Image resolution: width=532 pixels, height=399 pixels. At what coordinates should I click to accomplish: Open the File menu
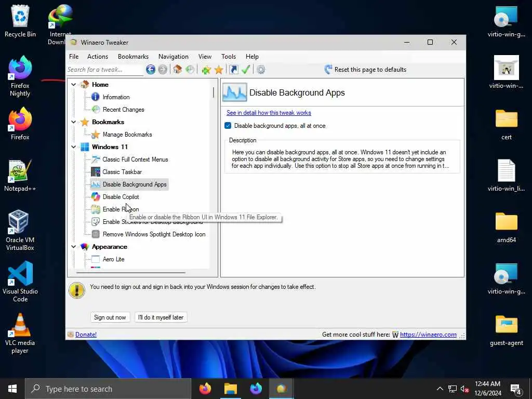[x=74, y=56]
